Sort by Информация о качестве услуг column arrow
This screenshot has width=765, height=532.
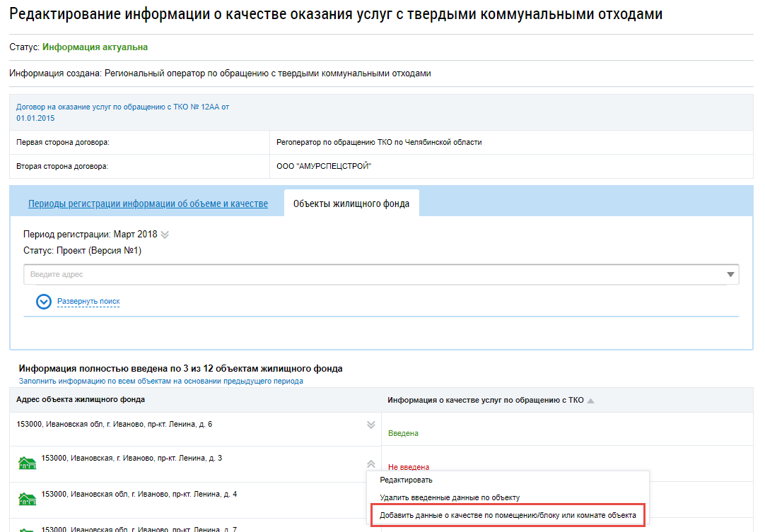[591, 401]
